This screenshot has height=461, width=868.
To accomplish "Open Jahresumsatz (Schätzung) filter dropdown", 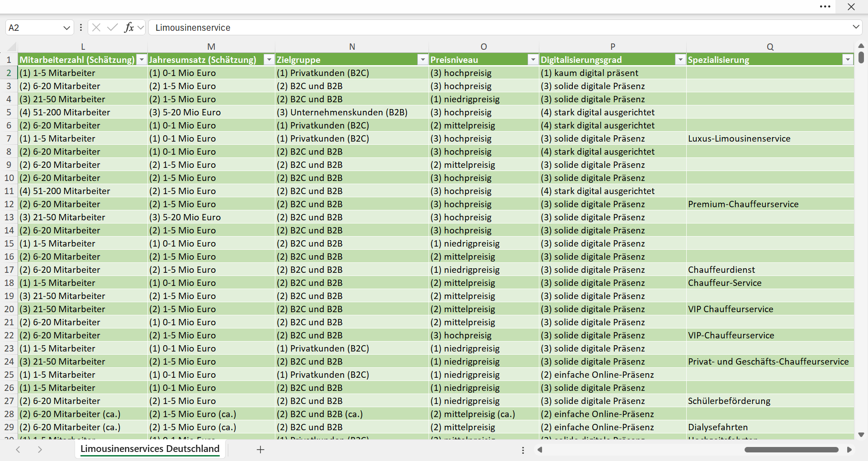I will pos(269,60).
